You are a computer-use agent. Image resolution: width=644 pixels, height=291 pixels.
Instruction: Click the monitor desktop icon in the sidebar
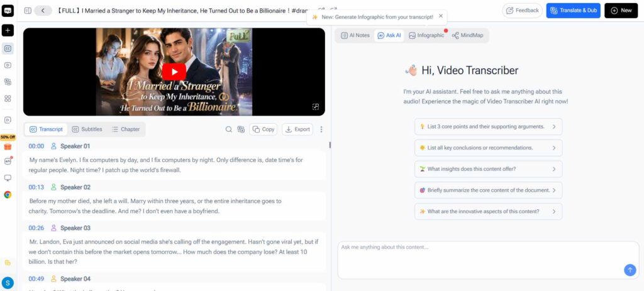click(8, 178)
